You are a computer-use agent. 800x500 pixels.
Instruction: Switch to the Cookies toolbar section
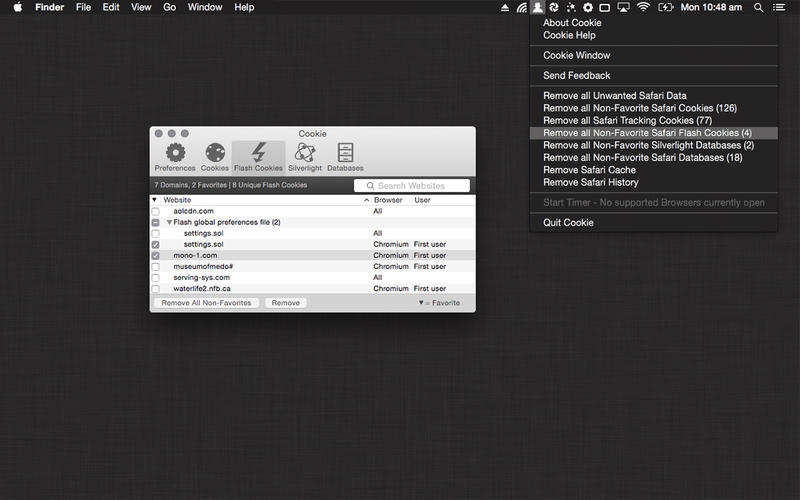click(215, 157)
